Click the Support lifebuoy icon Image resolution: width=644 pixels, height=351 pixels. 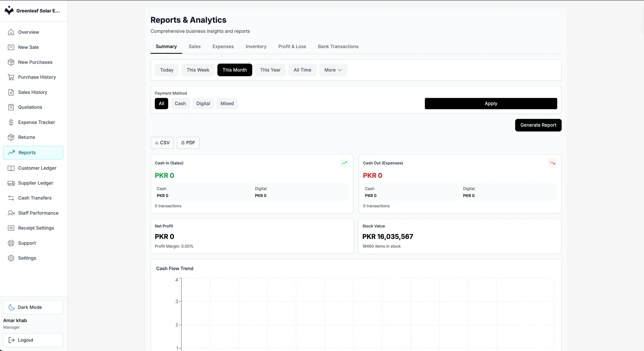tap(11, 243)
